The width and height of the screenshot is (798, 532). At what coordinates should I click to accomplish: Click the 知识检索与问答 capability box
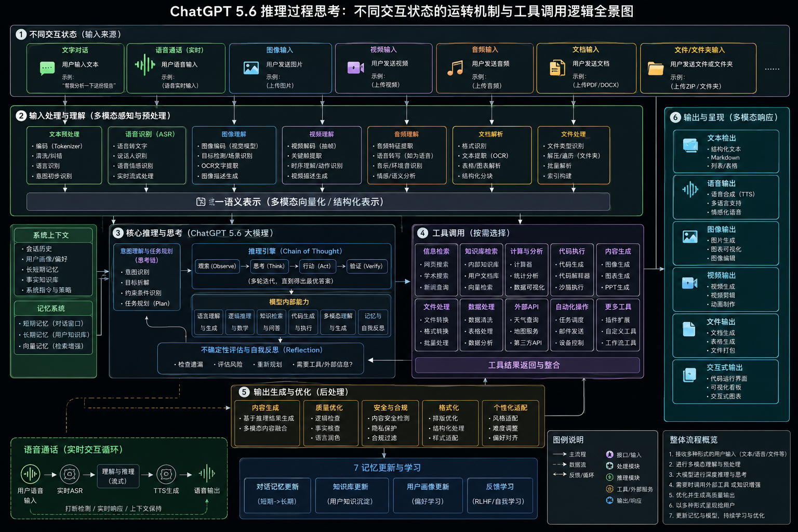click(x=271, y=322)
